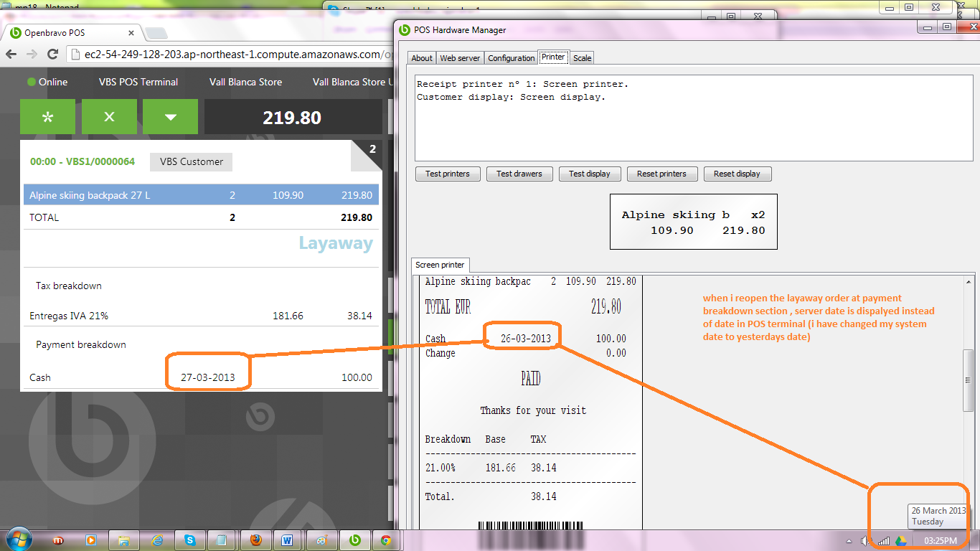Open Notepad from the taskbar
Viewport: 980px width, 551px height.
pyautogui.click(x=222, y=540)
